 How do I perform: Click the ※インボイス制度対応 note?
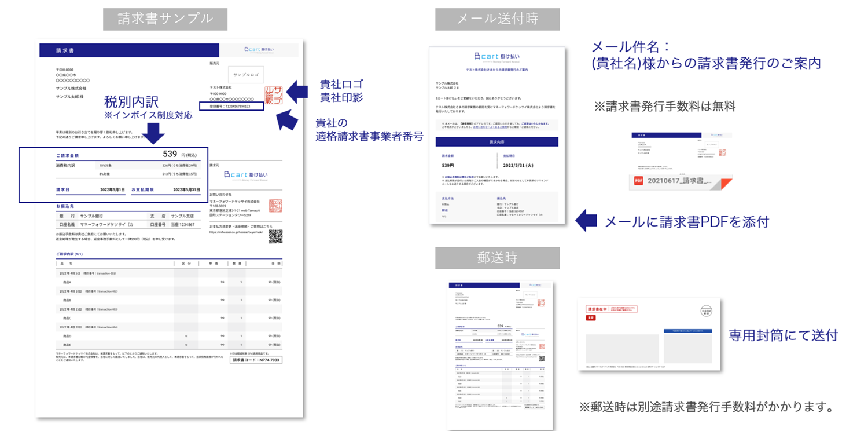(x=148, y=116)
